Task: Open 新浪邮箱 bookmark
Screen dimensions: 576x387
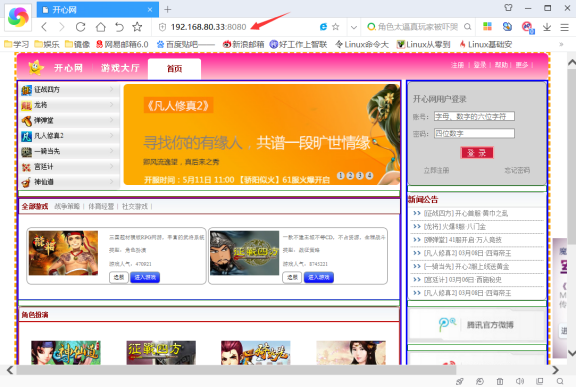Action: (x=244, y=44)
